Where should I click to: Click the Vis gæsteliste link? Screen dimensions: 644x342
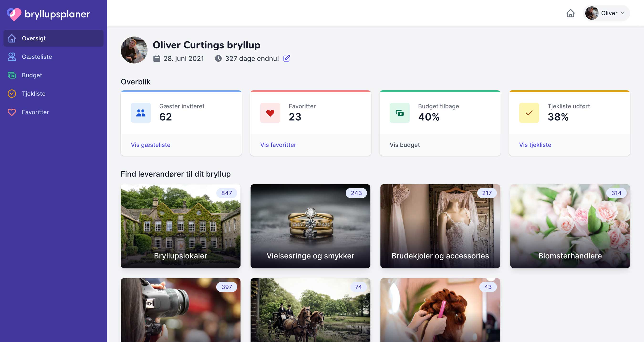click(x=151, y=145)
